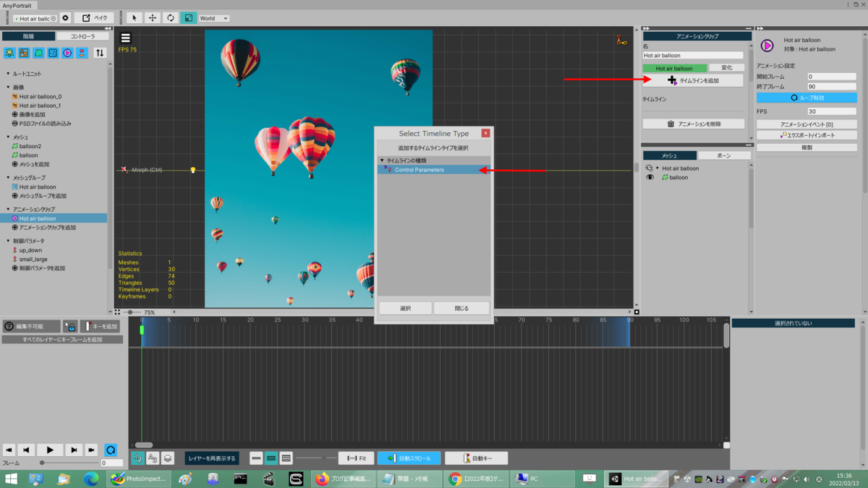Set timeline rows to large height

(286, 458)
